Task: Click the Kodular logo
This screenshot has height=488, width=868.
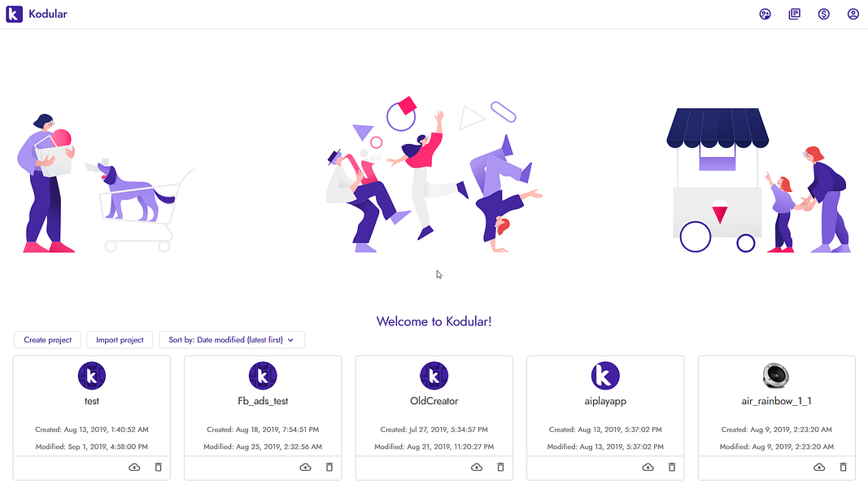Action: [x=13, y=14]
